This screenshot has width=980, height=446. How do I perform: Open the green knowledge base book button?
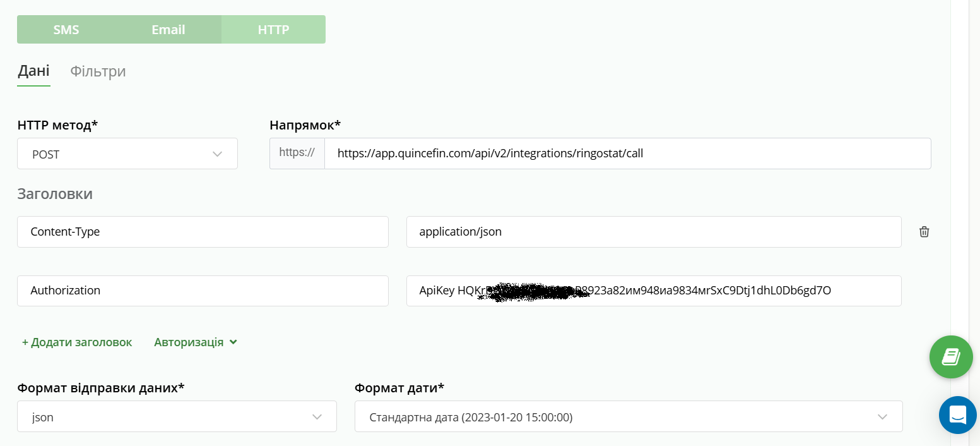tap(951, 357)
